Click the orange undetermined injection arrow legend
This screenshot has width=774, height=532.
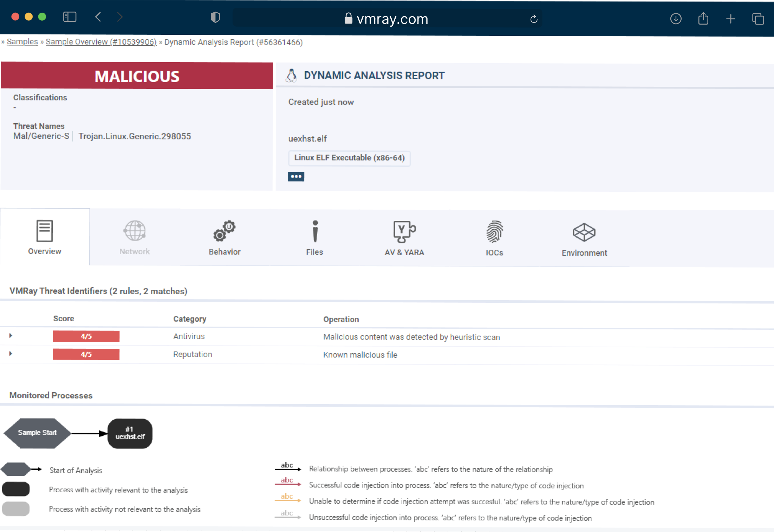pyautogui.click(x=288, y=498)
